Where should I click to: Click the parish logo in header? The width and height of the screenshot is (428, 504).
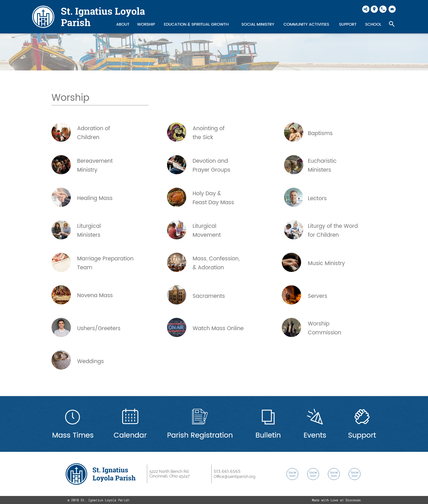[43, 17]
